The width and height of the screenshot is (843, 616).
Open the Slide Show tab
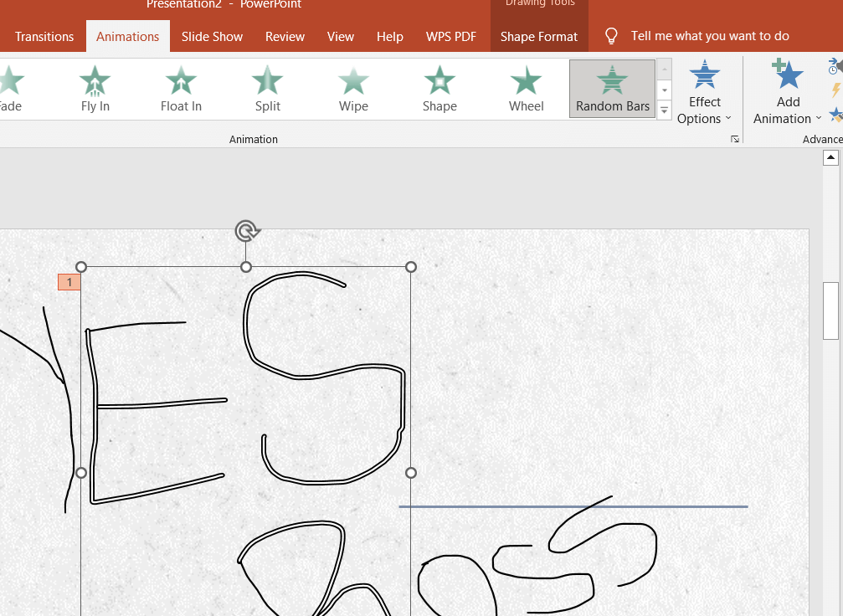click(212, 36)
